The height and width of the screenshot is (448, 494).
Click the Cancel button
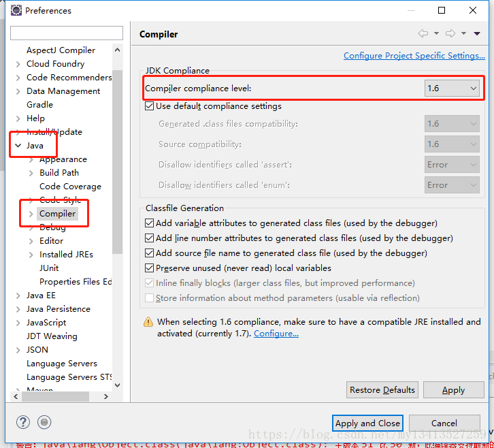pos(444,423)
